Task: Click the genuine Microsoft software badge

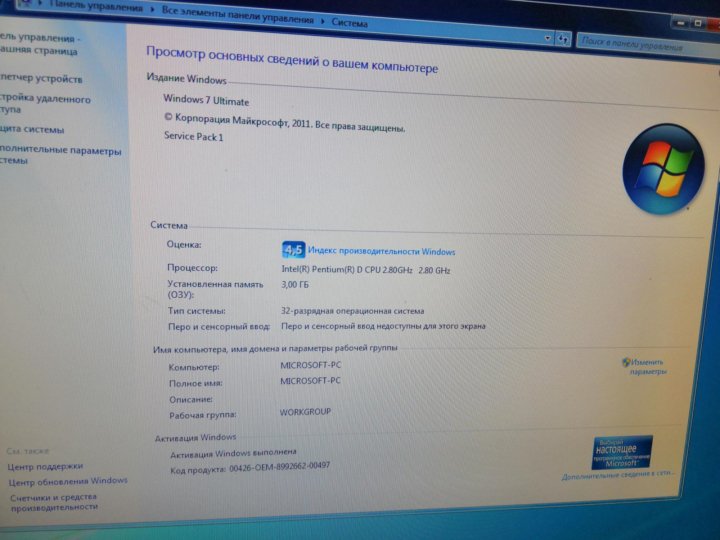Action: click(x=622, y=453)
